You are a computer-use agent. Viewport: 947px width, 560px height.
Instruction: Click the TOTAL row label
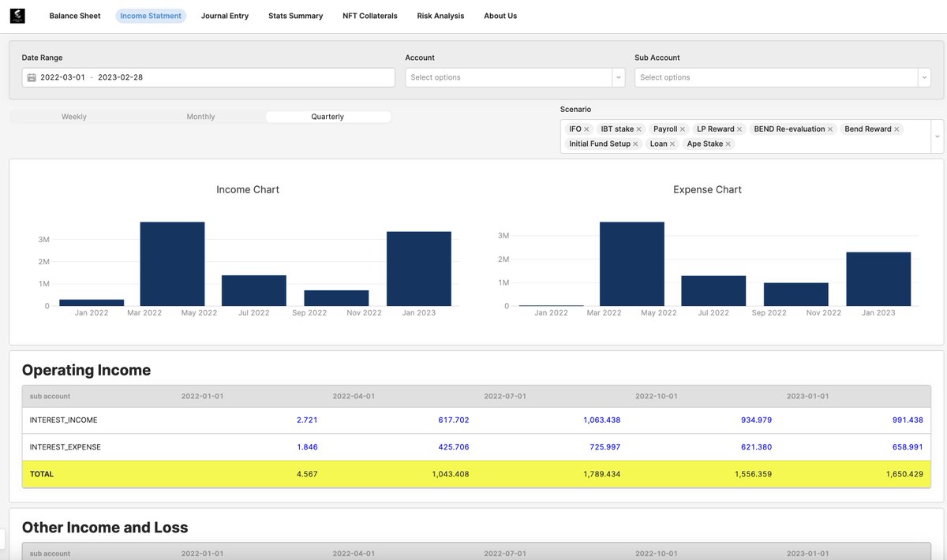(42, 475)
